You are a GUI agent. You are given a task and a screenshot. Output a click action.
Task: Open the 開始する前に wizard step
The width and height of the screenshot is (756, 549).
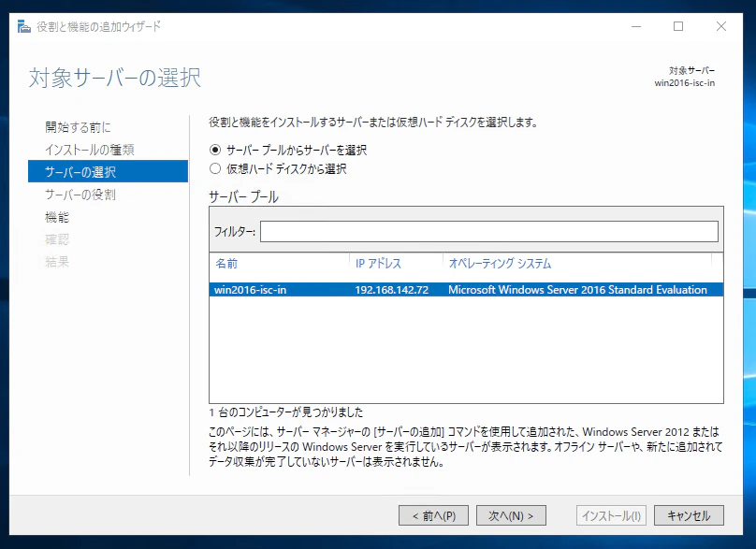point(78,127)
